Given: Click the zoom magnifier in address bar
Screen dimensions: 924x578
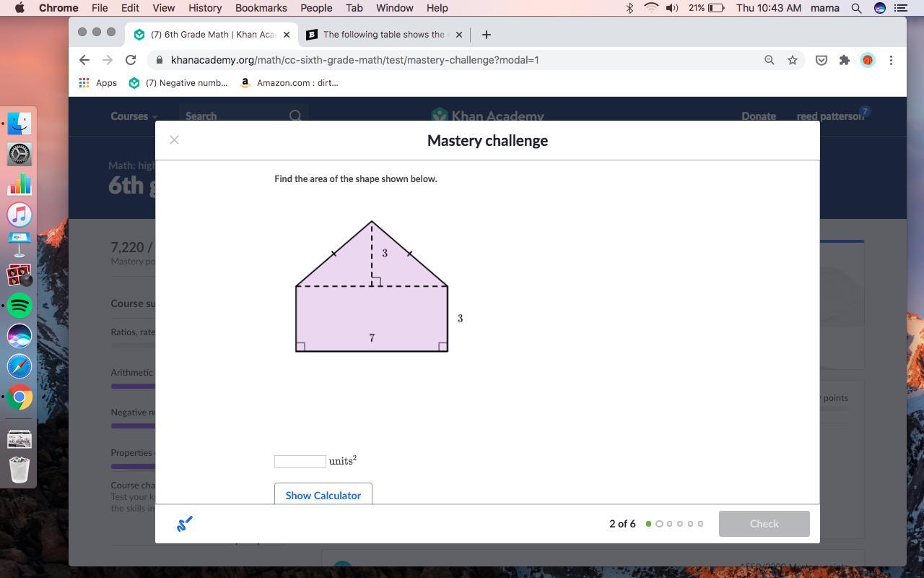Looking at the screenshot, I should [770, 60].
